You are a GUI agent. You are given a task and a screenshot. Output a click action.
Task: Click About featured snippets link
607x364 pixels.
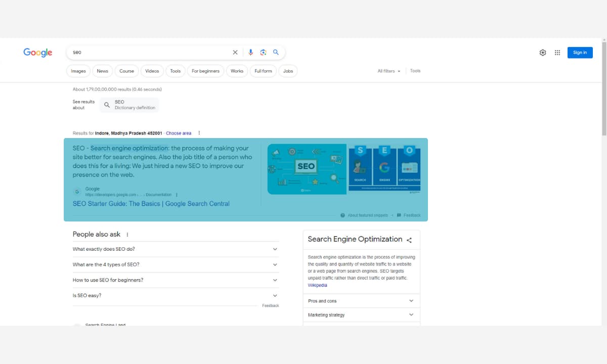tap(368, 215)
